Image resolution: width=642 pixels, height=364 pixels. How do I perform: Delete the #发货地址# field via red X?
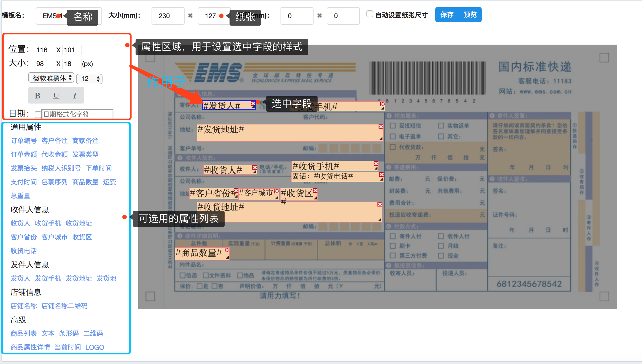point(381,127)
